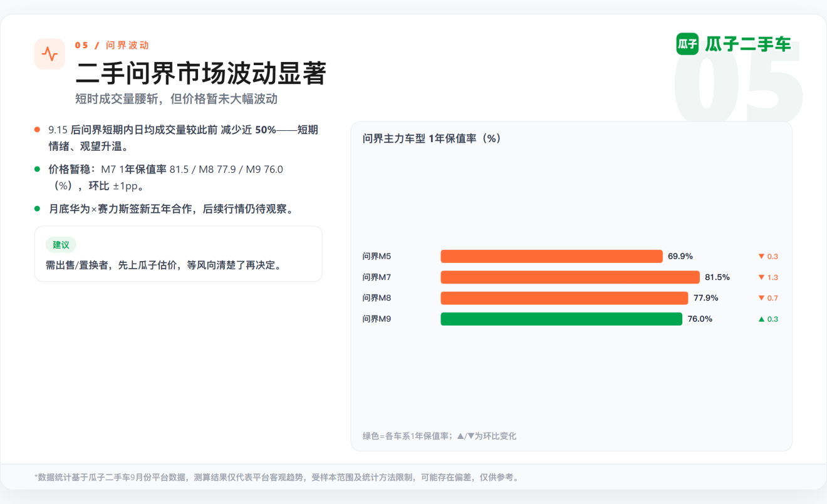
Task: Click the 81.5% value label
Action: (717, 277)
